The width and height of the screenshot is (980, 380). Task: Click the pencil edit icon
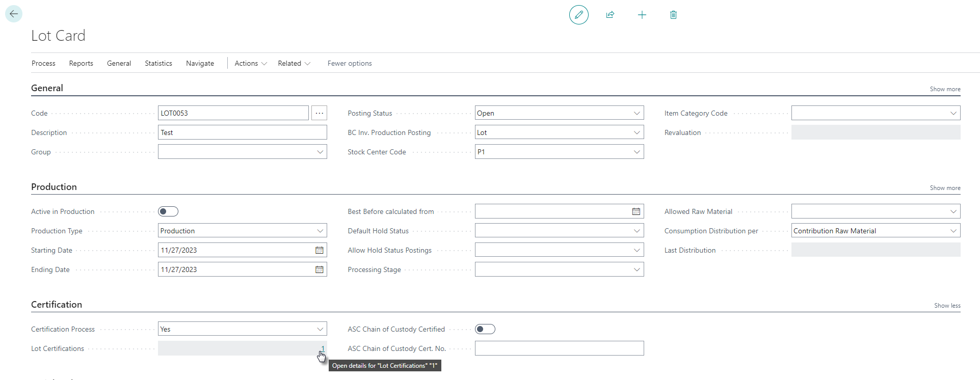tap(578, 15)
